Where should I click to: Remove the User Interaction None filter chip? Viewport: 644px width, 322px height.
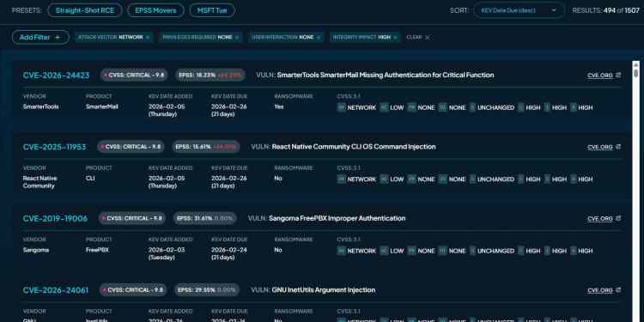319,38
